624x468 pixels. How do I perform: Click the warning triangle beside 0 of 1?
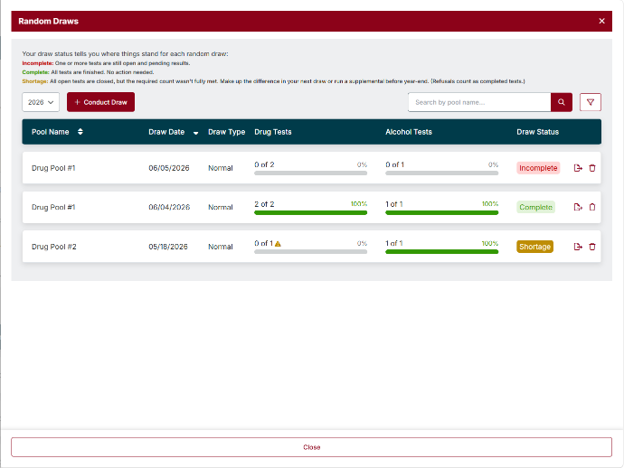278,244
